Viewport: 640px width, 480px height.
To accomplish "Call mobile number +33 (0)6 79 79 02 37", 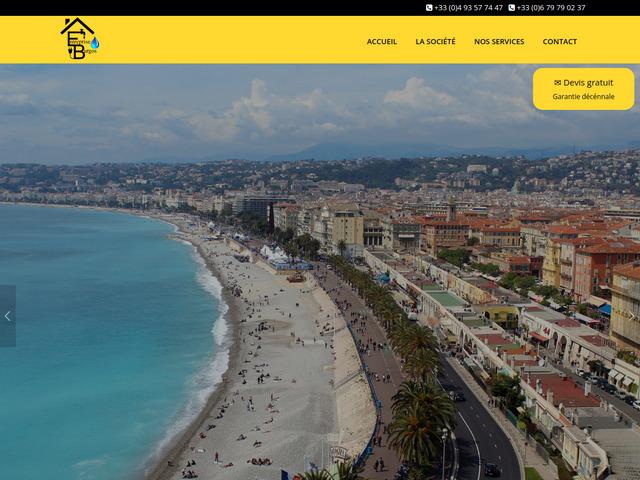I will [551, 7].
